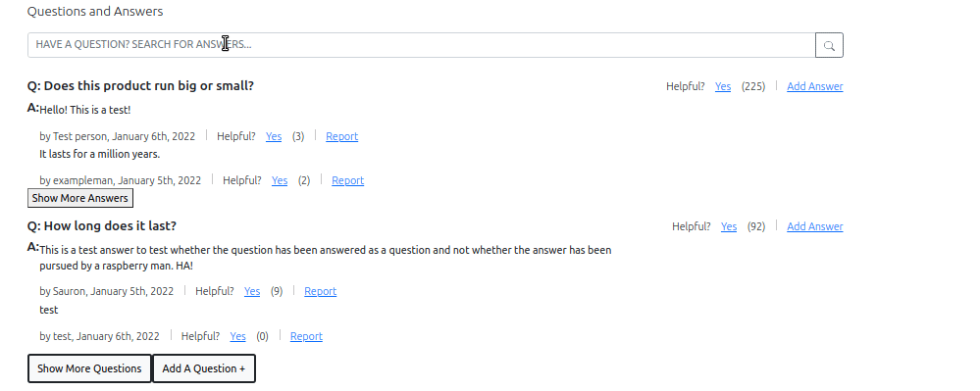The height and width of the screenshot is (391, 980).
Task: Select the 'How long does it last?' question title
Action: point(102,225)
